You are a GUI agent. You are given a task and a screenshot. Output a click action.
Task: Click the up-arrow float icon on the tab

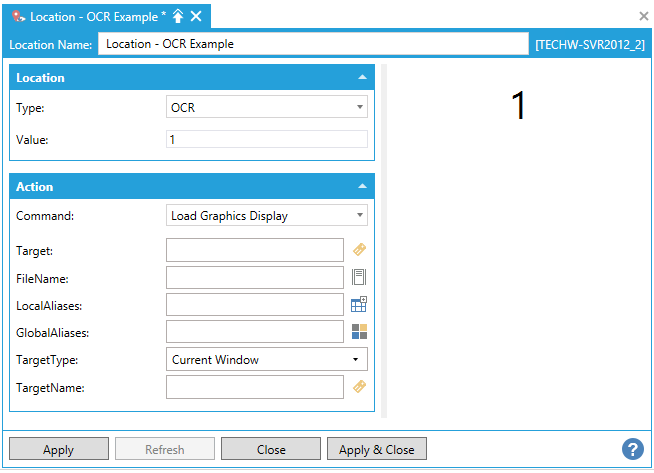coord(178,16)
